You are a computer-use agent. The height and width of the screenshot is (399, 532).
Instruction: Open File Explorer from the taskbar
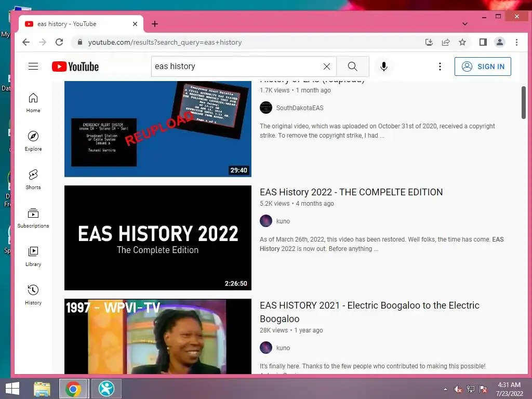(x=42, y=389)
